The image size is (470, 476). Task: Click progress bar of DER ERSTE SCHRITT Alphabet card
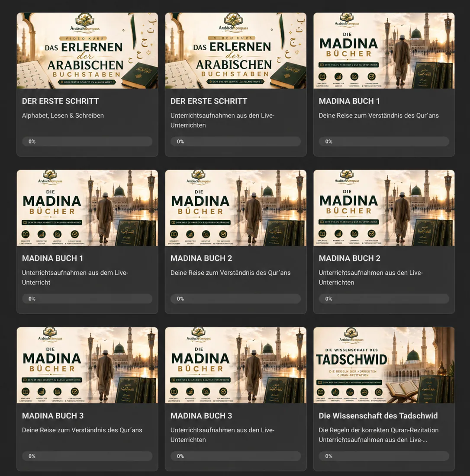click(x=87, y=142)
